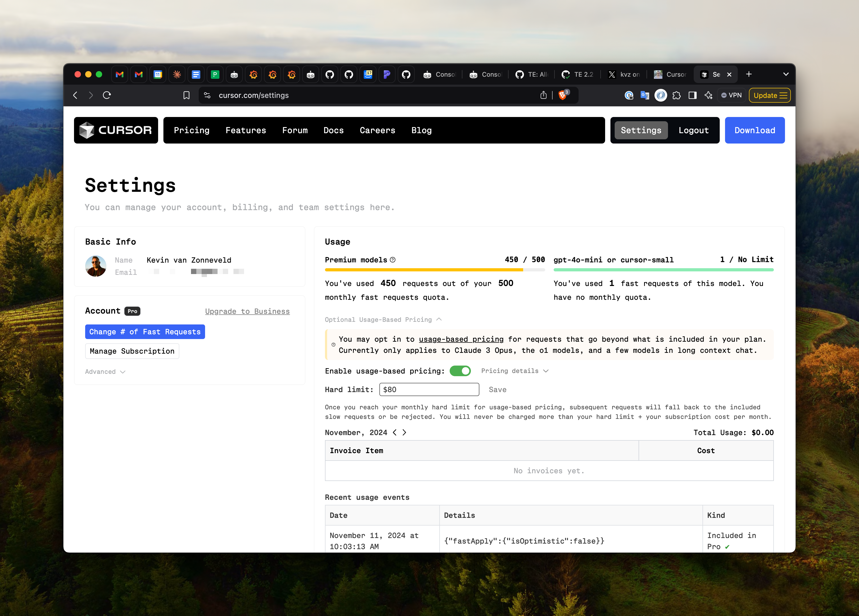The image size is (859, 616).
Task: Click the usage-based pricing hyperlink
Action: tap(461, 339)
